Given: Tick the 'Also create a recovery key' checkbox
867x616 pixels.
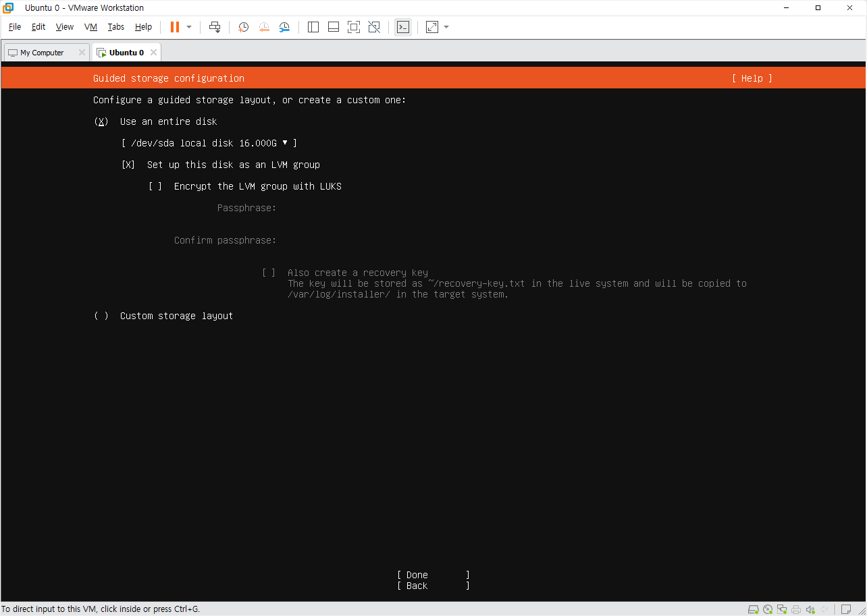Looking at the screenshot, I should 269,273.
